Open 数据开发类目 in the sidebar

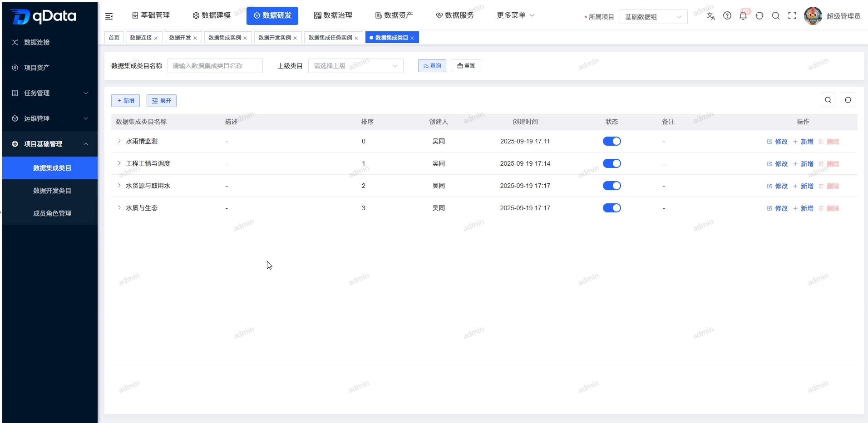[50, 191]
